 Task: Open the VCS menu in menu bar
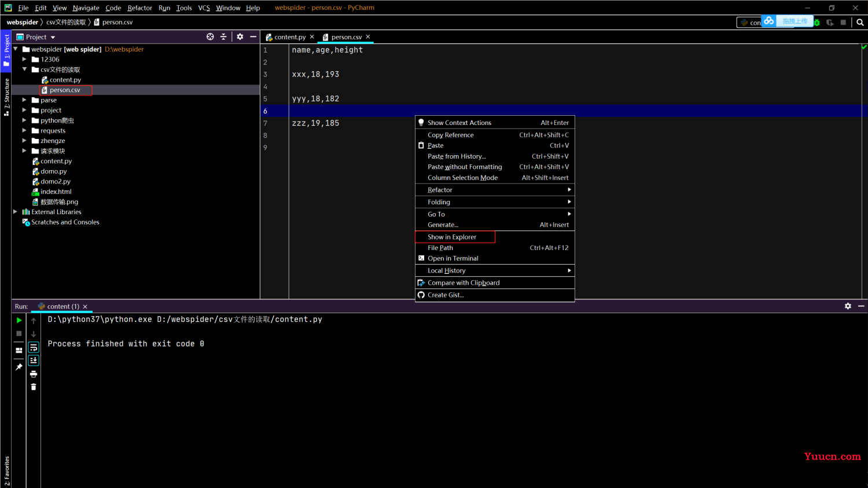point(204,8)
